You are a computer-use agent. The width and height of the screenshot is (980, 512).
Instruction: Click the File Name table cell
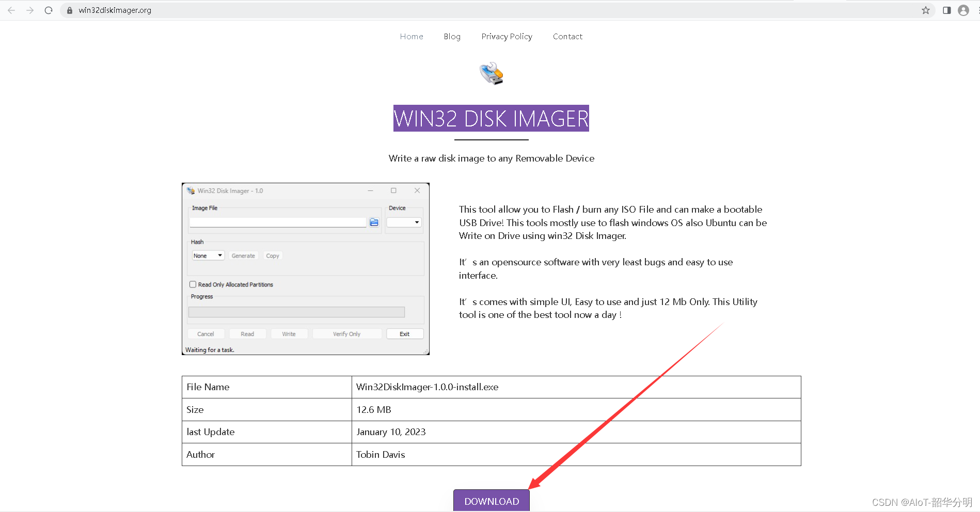tap(267, 387)
